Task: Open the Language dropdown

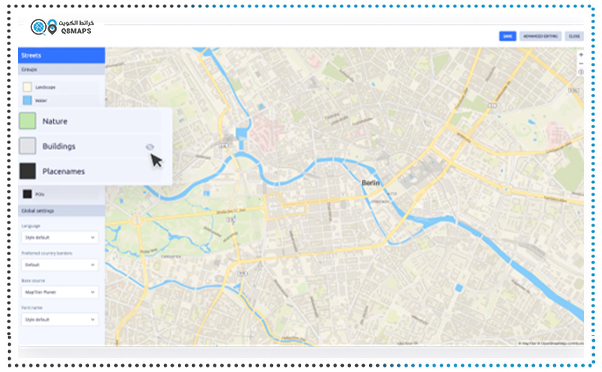Action: 60,237
